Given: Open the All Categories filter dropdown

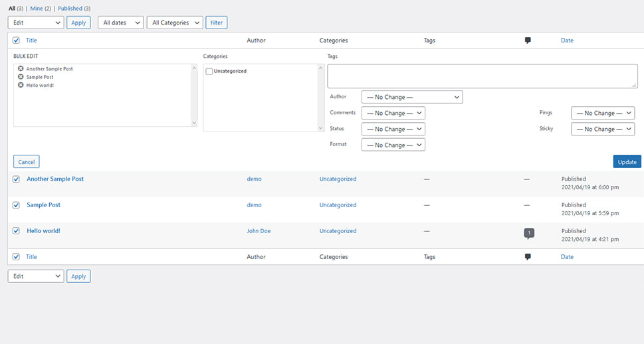Looking at the screenshot, I should pos(175,23).
